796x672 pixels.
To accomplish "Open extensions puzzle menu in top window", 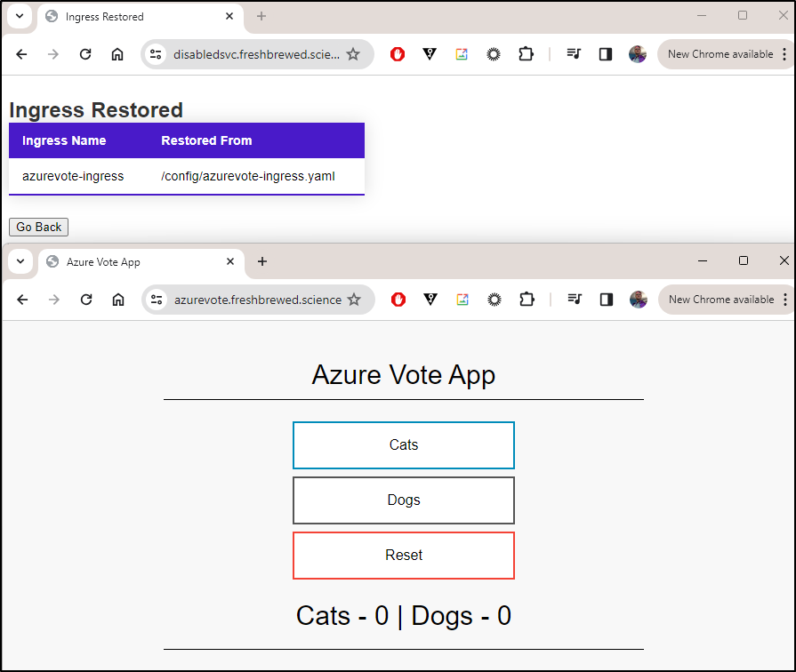I will click(x=526, y=54).
